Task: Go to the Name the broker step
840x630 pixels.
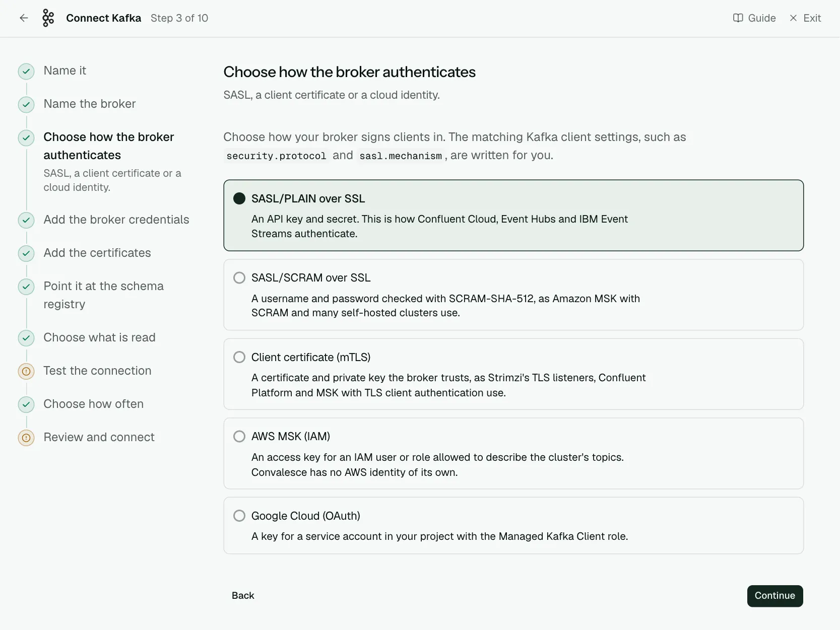Action: (x=90, y=104)
